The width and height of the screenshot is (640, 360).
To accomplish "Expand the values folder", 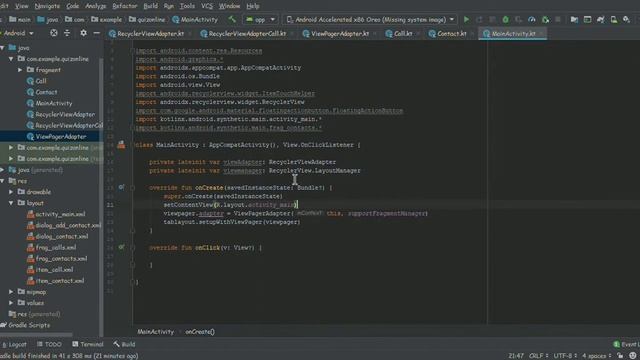I will pyautogui.click(x=11, y=302).
